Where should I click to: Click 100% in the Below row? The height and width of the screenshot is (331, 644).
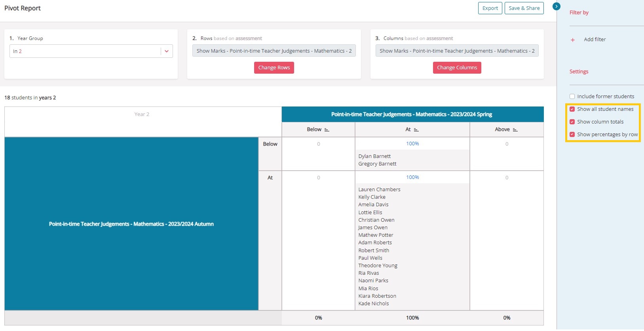point(412,144)
